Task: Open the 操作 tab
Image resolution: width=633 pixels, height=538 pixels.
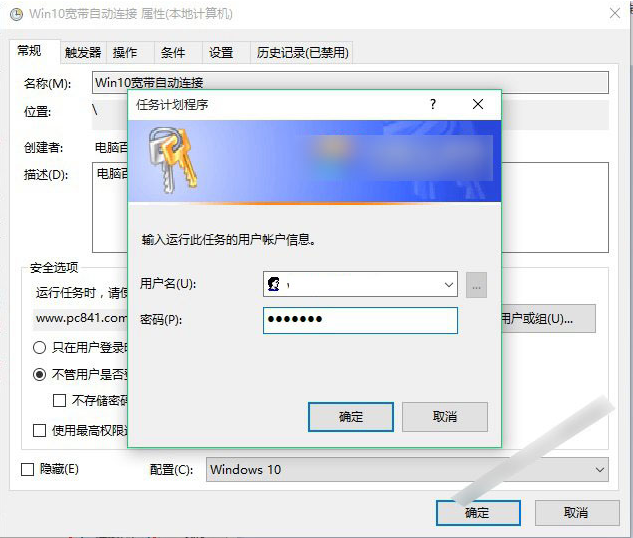Action: 125,53
